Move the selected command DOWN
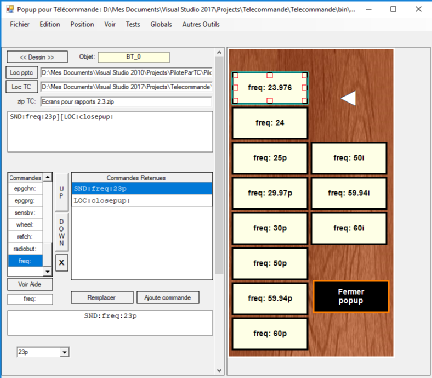Image resolution: width=432 pixels, height=378 pixels. (62, 232)
